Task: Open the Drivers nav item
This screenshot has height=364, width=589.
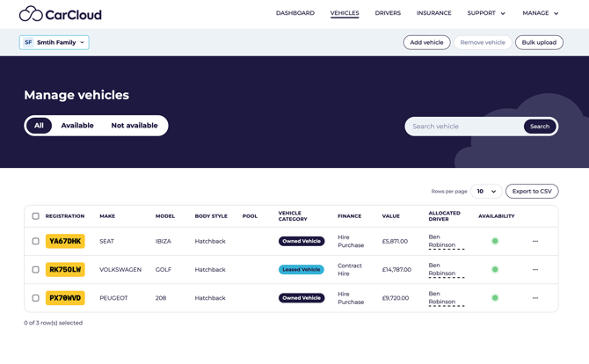Action: point(388,13)
